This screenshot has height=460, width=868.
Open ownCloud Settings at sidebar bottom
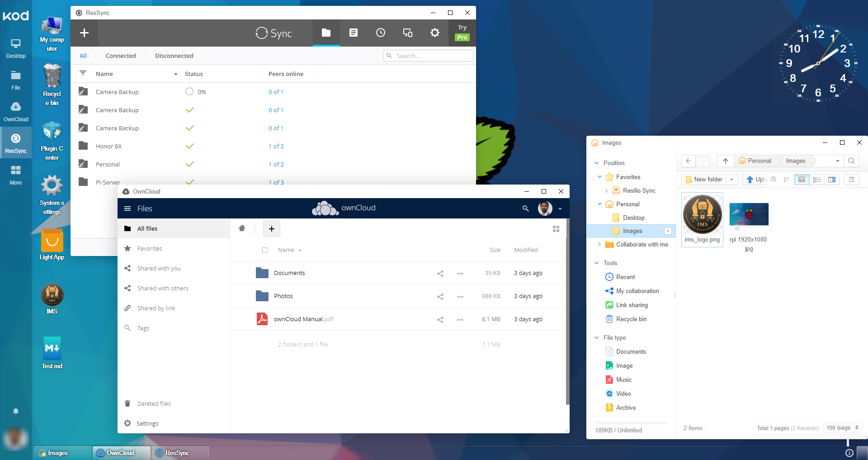coord(174,423)
